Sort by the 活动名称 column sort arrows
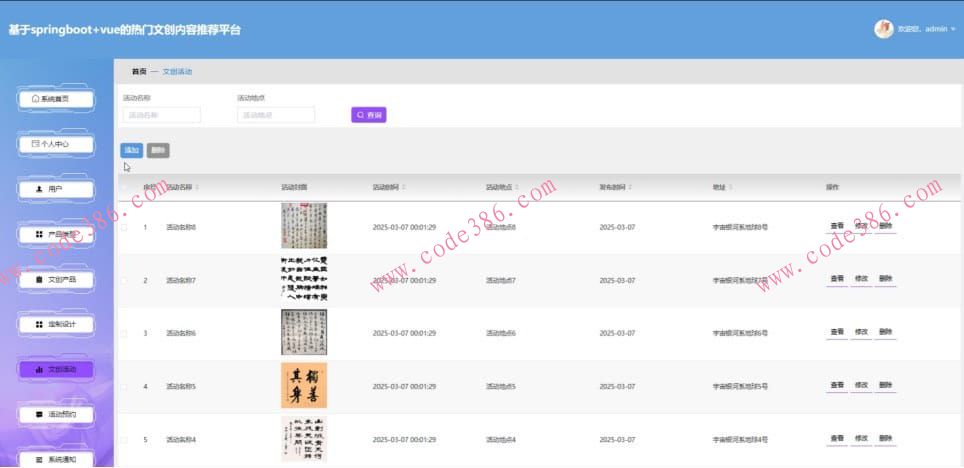Viewport: 964px width, 468px height. tap(197, 187)
